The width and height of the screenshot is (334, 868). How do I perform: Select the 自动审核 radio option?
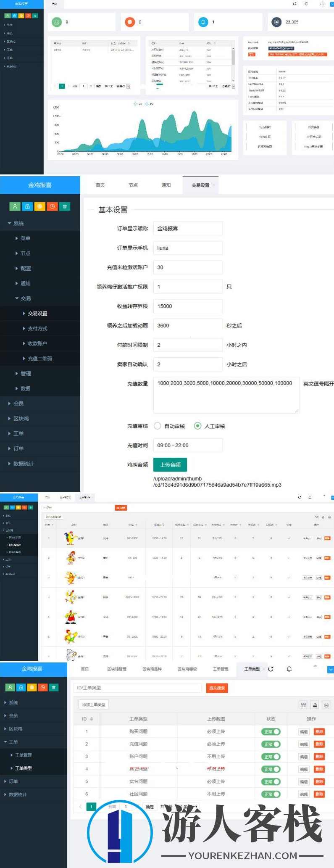coord(158,426)
